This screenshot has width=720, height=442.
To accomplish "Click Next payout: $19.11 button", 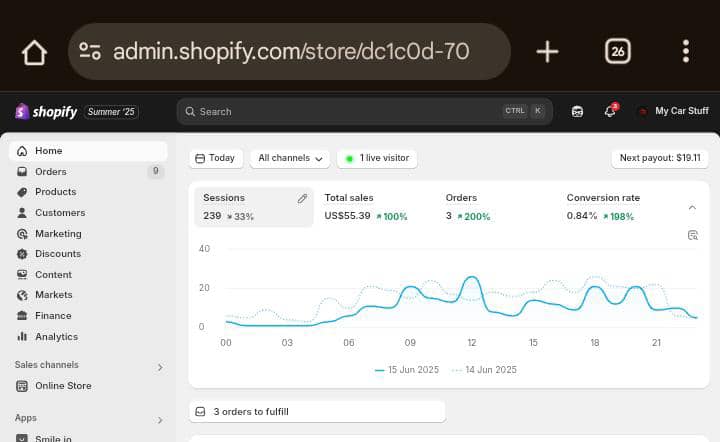I will pos(659,158).
